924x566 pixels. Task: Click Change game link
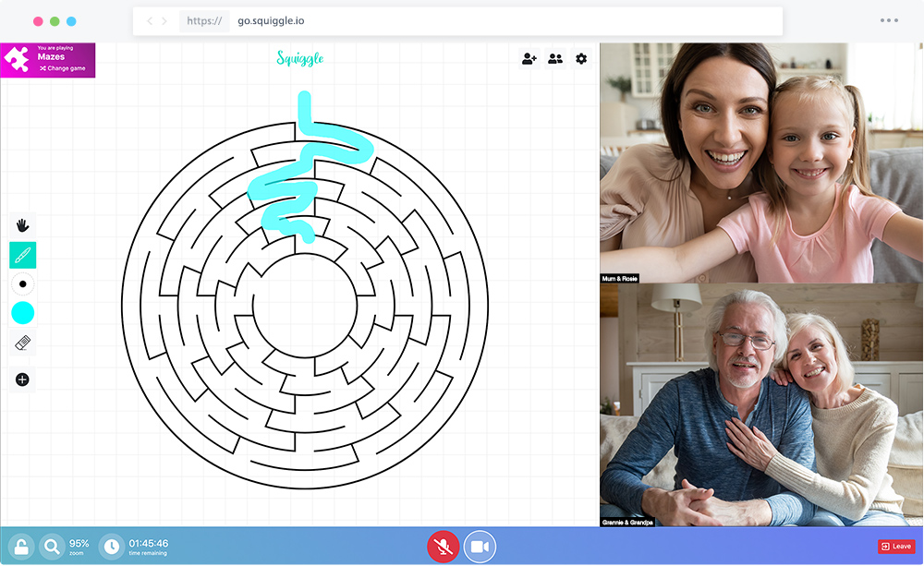click(x=63, y=68)
